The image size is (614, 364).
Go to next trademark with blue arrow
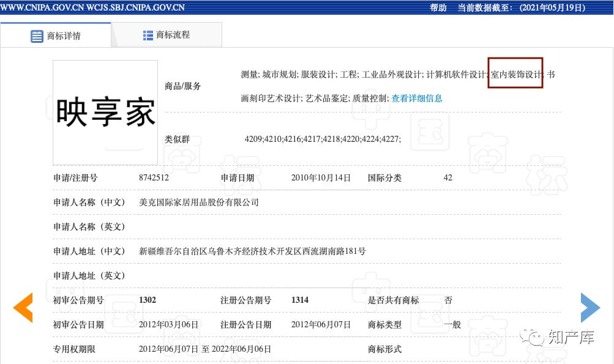[590, 308]
